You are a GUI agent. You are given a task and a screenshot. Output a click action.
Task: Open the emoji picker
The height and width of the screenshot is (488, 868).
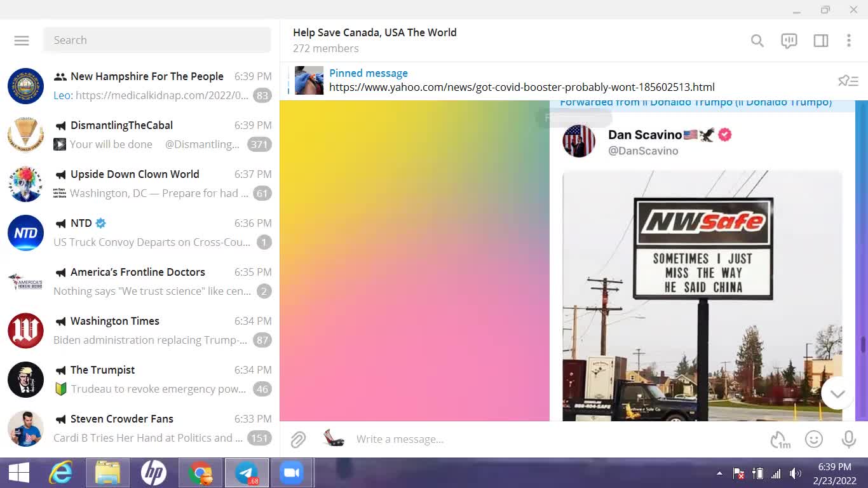click(x=813, y=439)
